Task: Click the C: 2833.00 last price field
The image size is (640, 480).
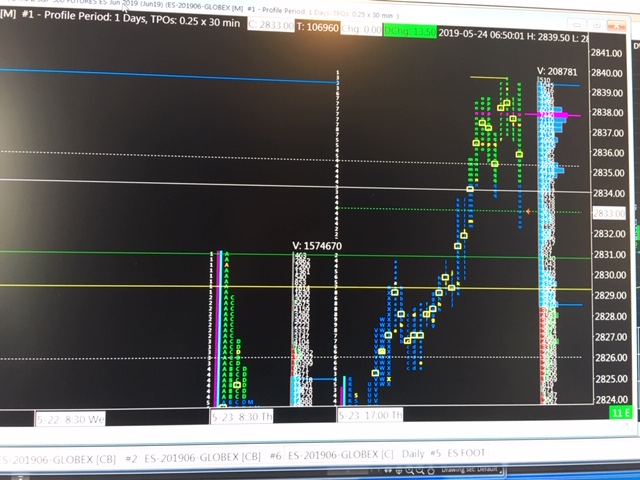Action: (271, 25)
